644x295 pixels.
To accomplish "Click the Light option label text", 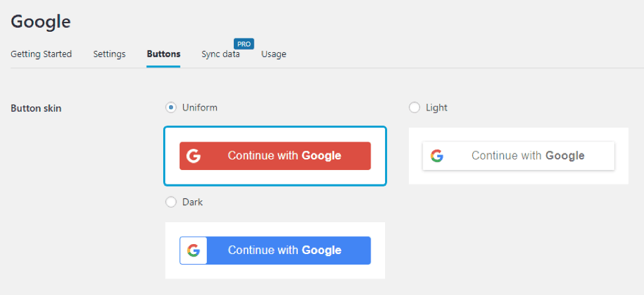I will (437, 108).
